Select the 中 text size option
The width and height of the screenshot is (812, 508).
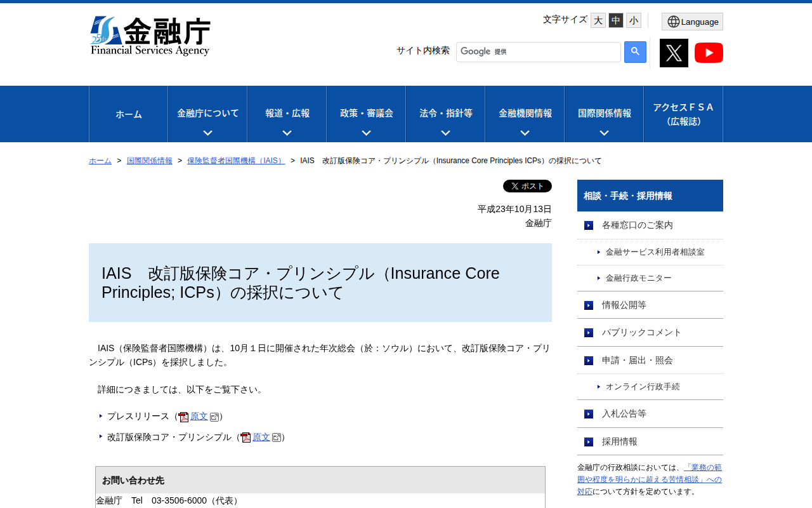(x=615, y=19)
